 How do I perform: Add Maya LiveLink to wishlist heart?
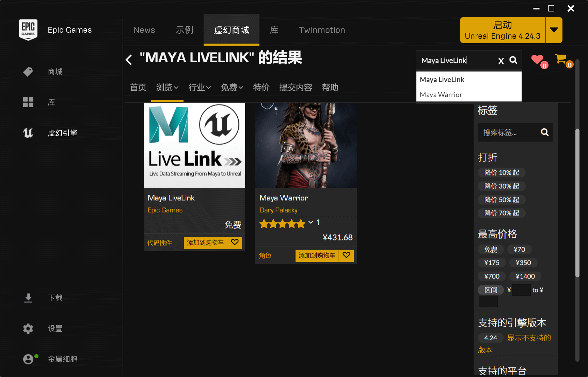coord(235,242)
